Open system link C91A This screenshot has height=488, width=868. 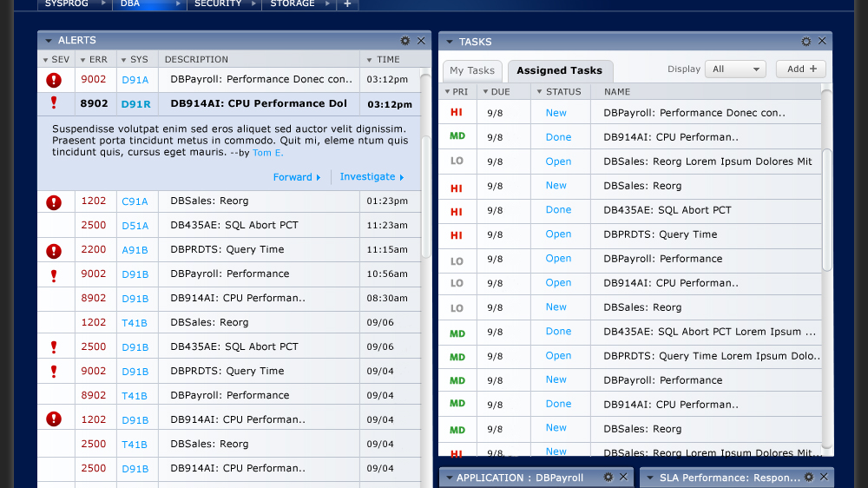(135, 201)
